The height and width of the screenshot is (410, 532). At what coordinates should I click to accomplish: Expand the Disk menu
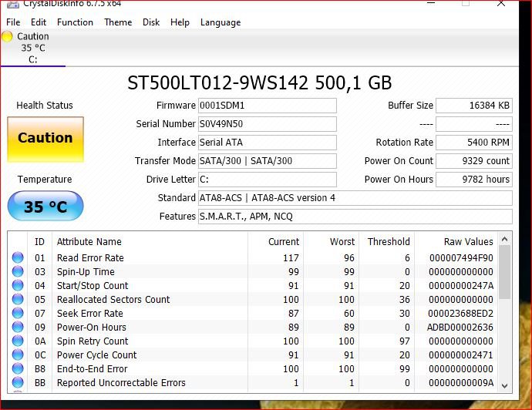pos(151,22)
